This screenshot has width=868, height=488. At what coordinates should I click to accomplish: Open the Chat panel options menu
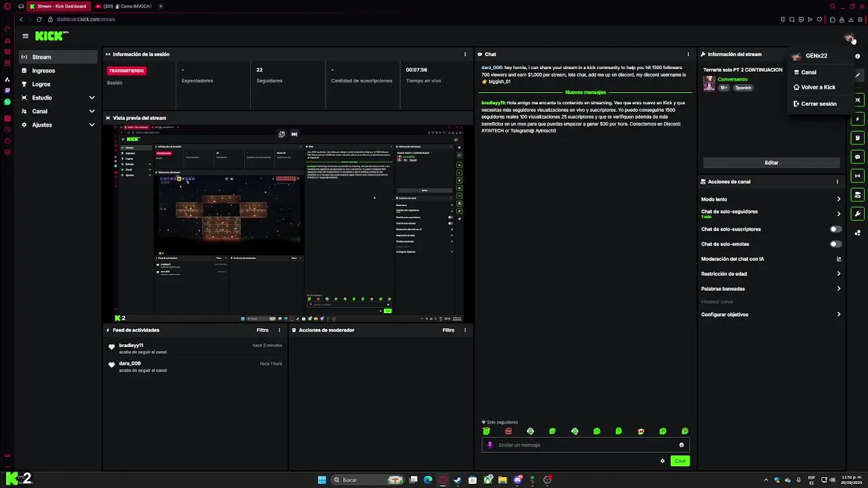[x=688, y=54]
